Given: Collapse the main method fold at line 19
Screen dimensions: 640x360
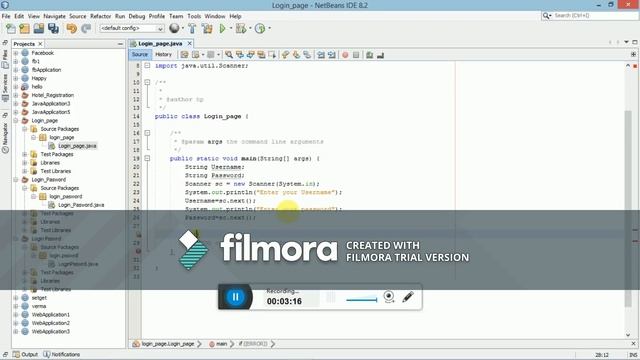Looking at the screenshot, I should tap(147, 158).
